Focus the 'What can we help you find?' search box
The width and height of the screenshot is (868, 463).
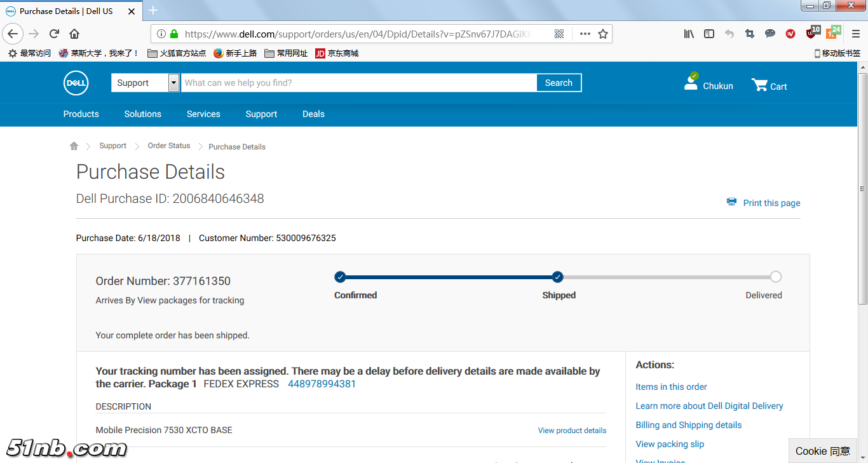point(359,83)
